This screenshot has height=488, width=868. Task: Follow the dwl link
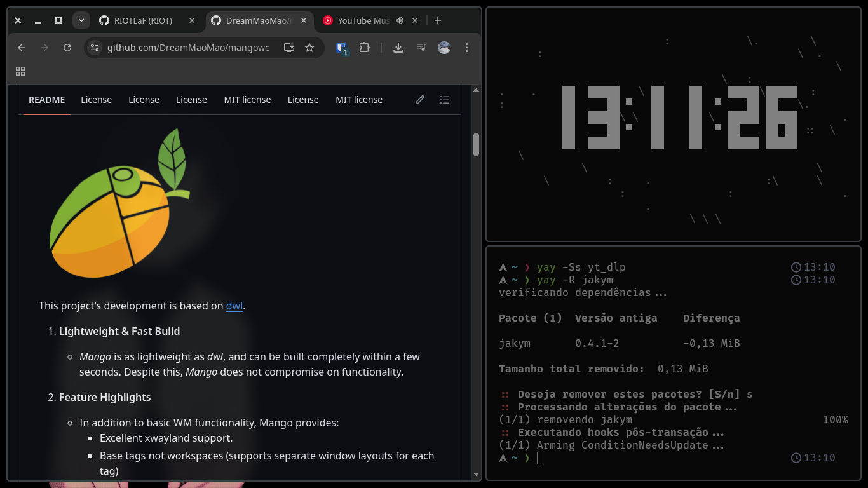click(x=234, y=306)
